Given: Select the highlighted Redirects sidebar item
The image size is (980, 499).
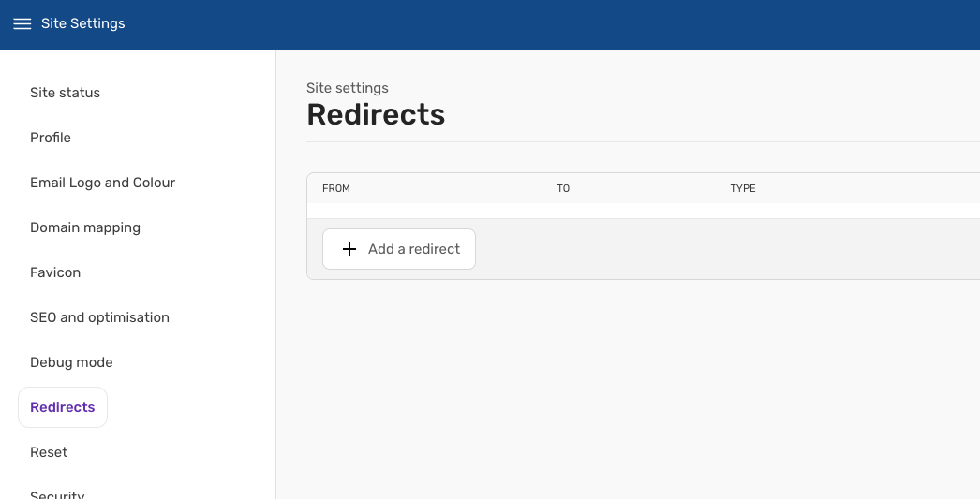Looking at the screenshot, I should tap(63, 407).
